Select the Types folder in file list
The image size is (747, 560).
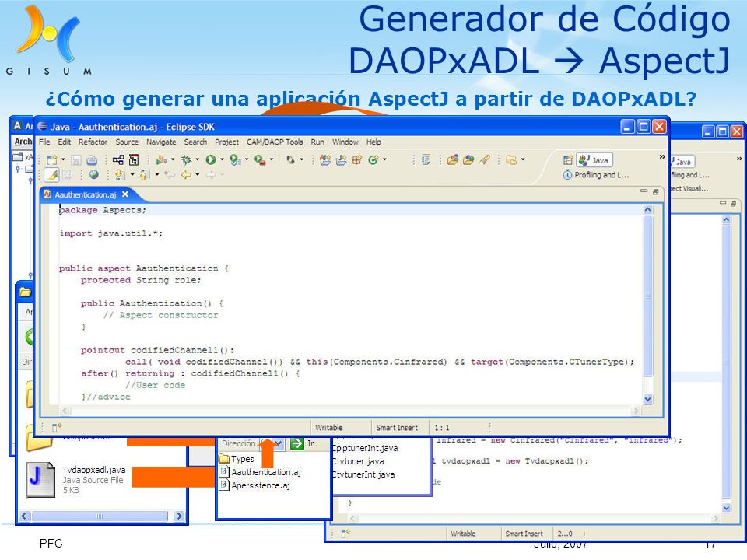[237, 459]
